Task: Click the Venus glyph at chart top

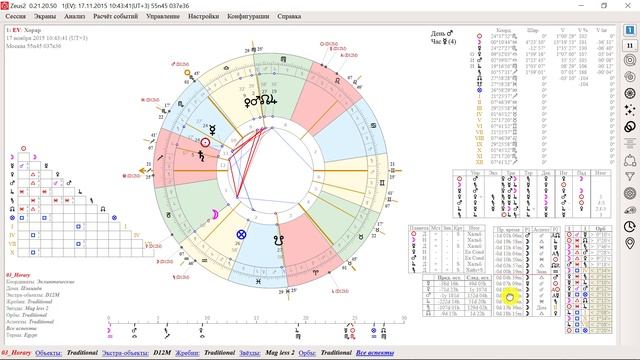Action: pyautogui.click(x=247, y=102)
